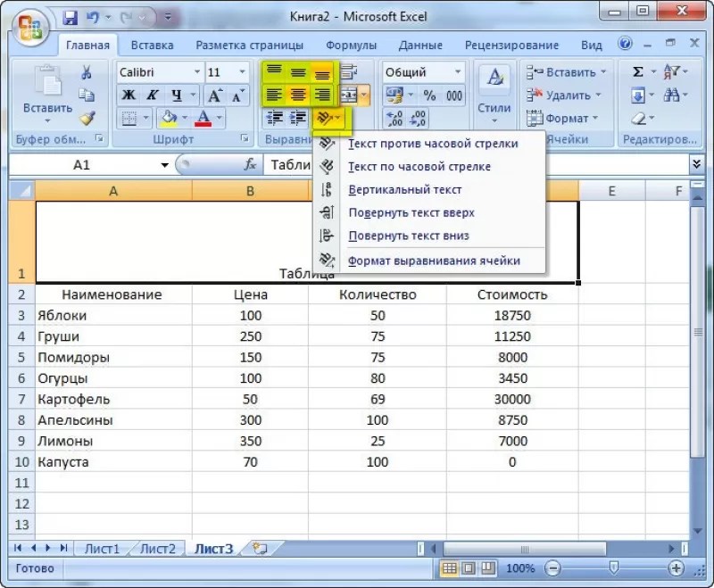Click the zoom slider handle

pyautogui.click(x=614, y=567)
